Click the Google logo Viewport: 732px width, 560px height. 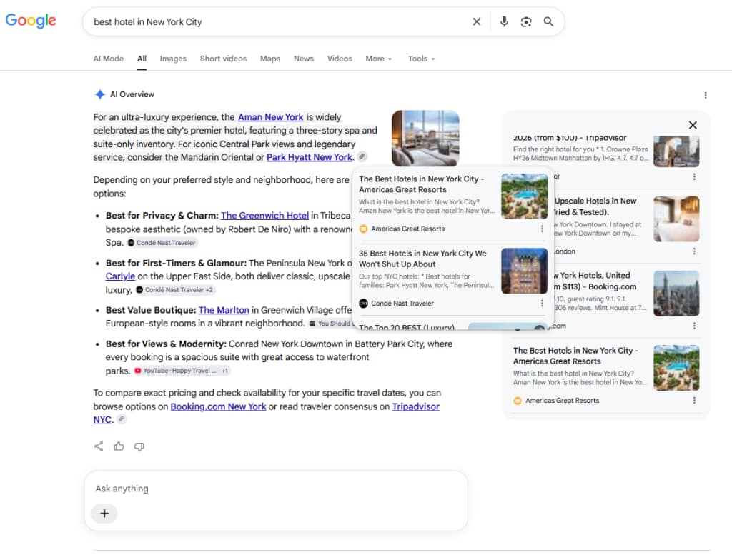click(31, 21)
